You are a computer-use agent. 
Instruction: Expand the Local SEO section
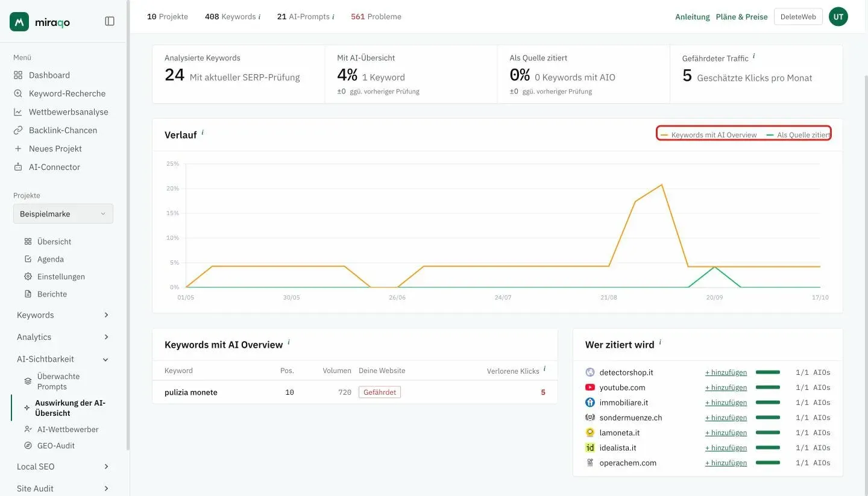pos(63,466)
